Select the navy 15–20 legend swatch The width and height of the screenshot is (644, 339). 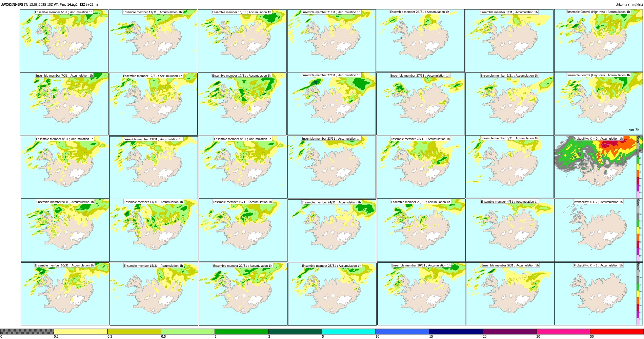pyautogui.click(x=456, y=332)
